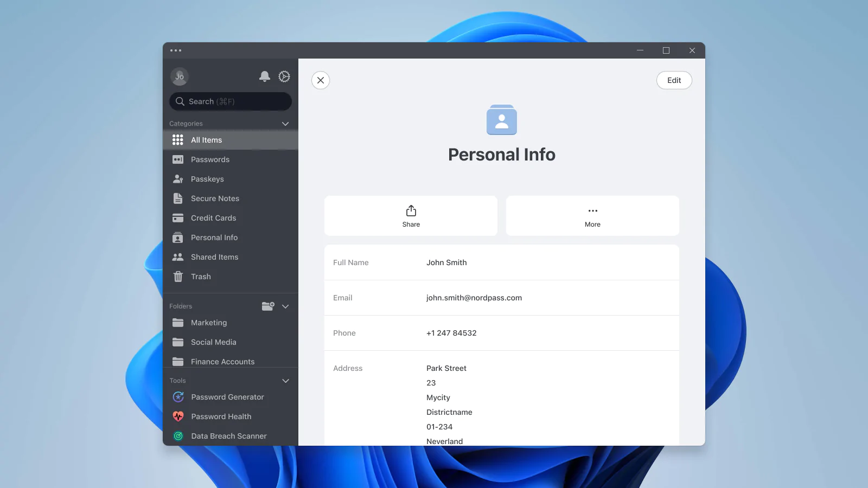Image resolution: width=868 pixels, height=488 pixels.
Task: Click the Districtname address line
Action: coord(449,412)
